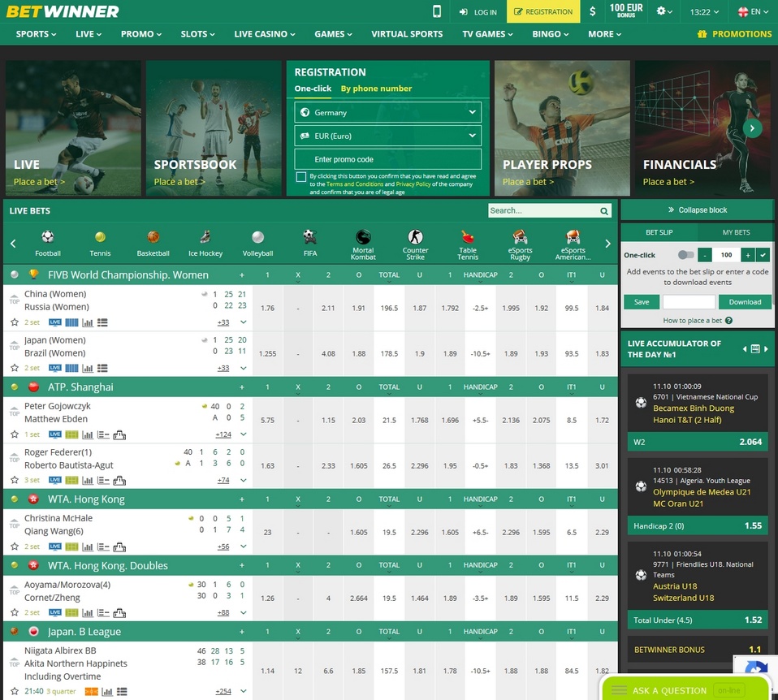Decrease one-click stake with minus button
The height and width of the screenshot is (700, 778).
pos(705,255)
